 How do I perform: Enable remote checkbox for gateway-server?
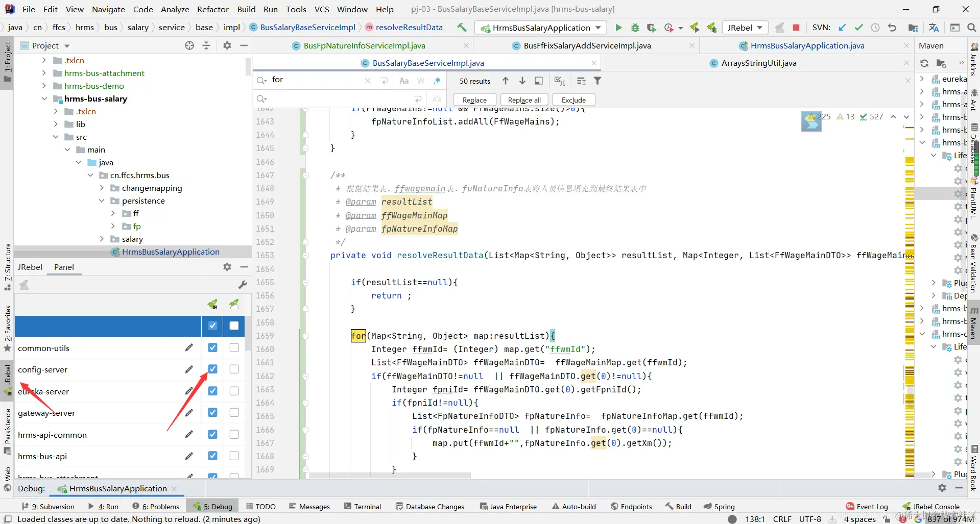(x=234, y=412)
